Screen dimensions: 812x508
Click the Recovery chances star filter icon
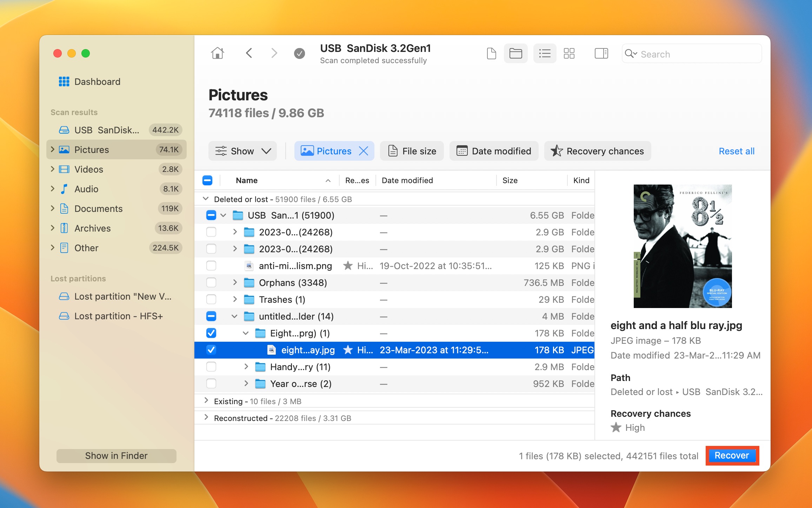tap(557, 151)
